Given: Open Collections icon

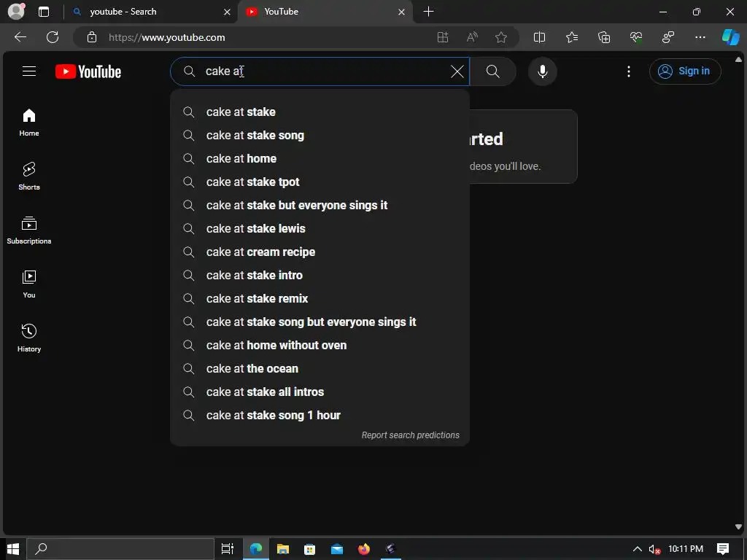Looking at the screenshot, I should tap(604, 37).
